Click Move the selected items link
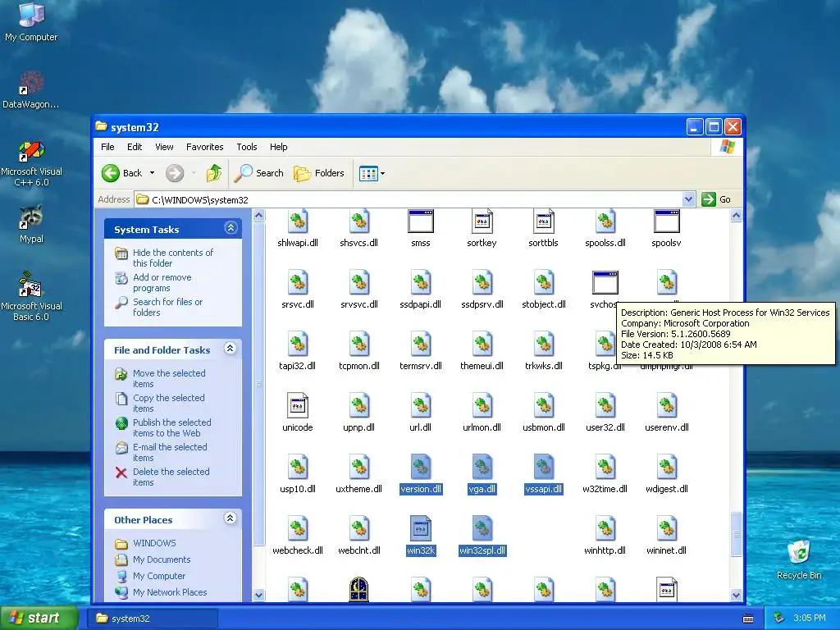The image size is (840, 630). (x=169, y=378)
